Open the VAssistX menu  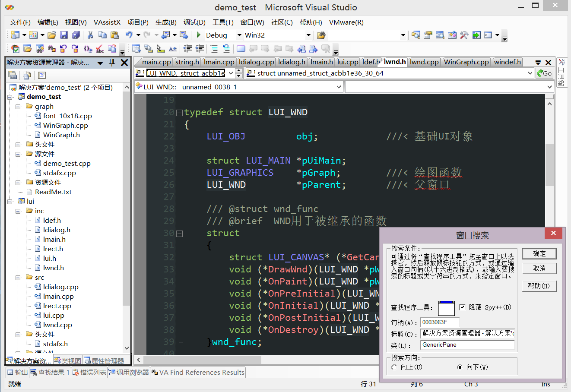tap(107, 22)
